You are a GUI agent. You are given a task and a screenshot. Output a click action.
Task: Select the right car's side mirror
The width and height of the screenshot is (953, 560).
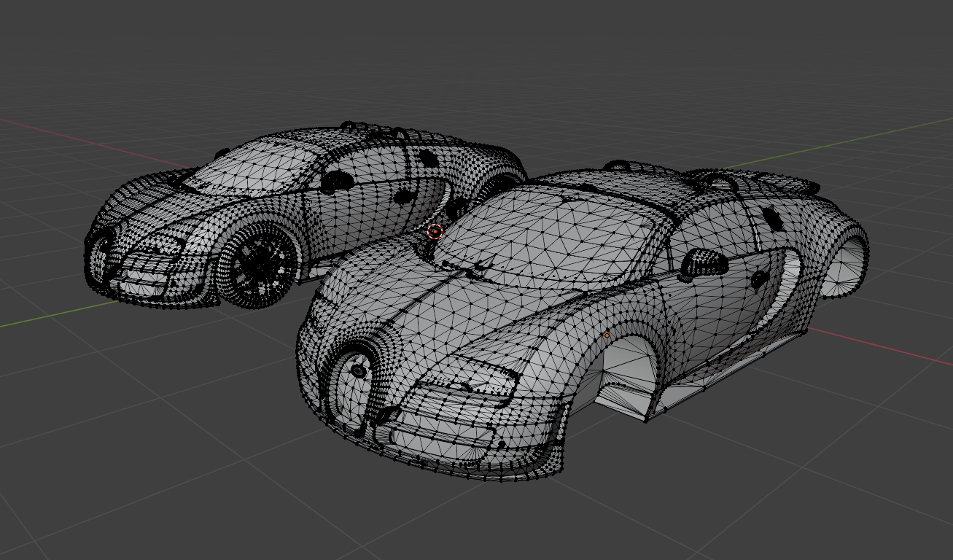pos(704,262)
